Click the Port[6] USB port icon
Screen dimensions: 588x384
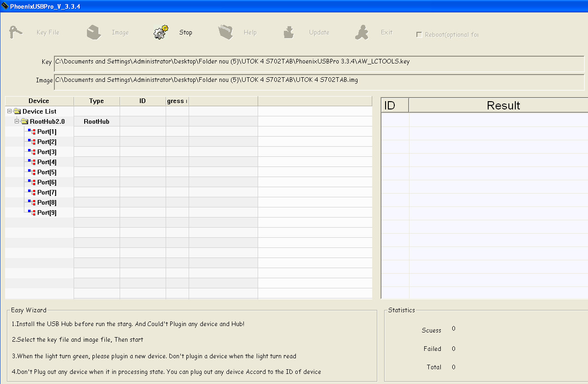coord(32,182)
